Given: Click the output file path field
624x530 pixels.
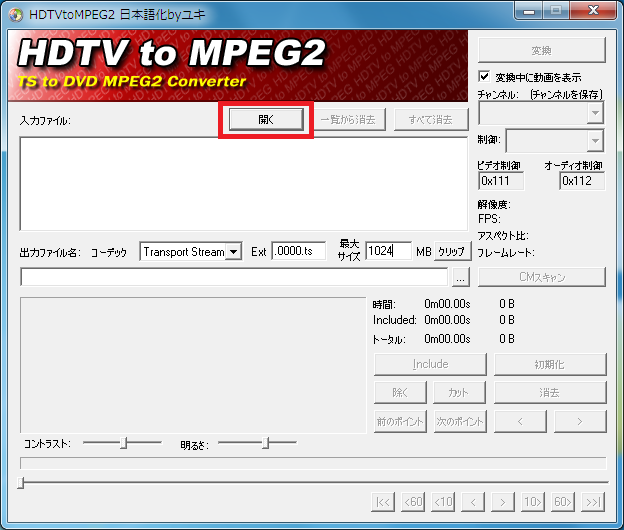Looking at the screenshot, I should pos(234,278).
